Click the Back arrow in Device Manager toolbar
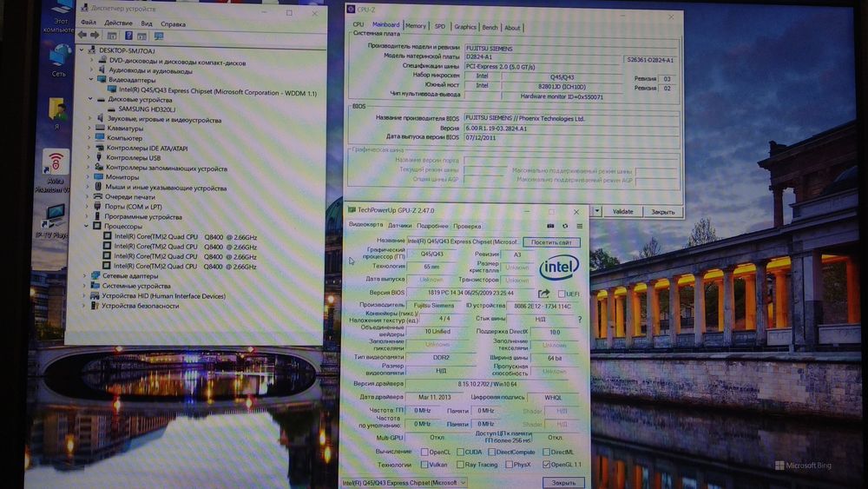Viewport: 868px width, 489px height. [82, 35]
